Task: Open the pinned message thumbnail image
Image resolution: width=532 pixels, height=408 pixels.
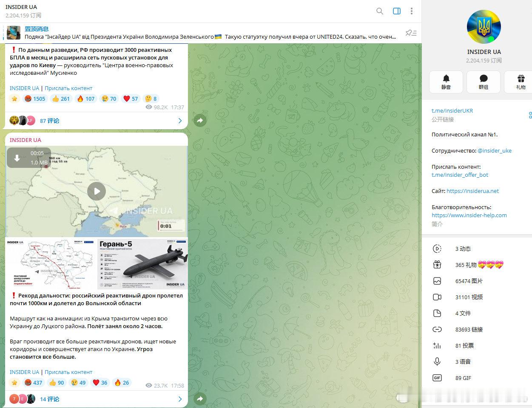Action: (x=13, y=33)
